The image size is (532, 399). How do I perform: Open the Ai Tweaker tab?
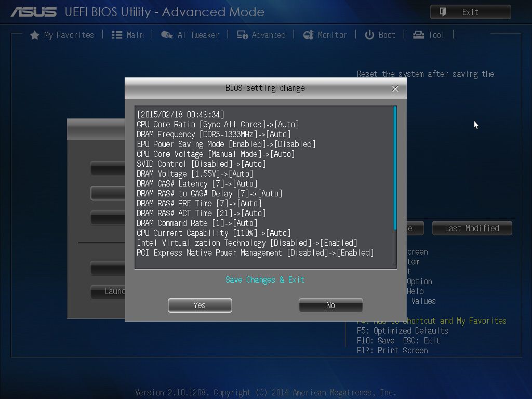coord(190,35)
